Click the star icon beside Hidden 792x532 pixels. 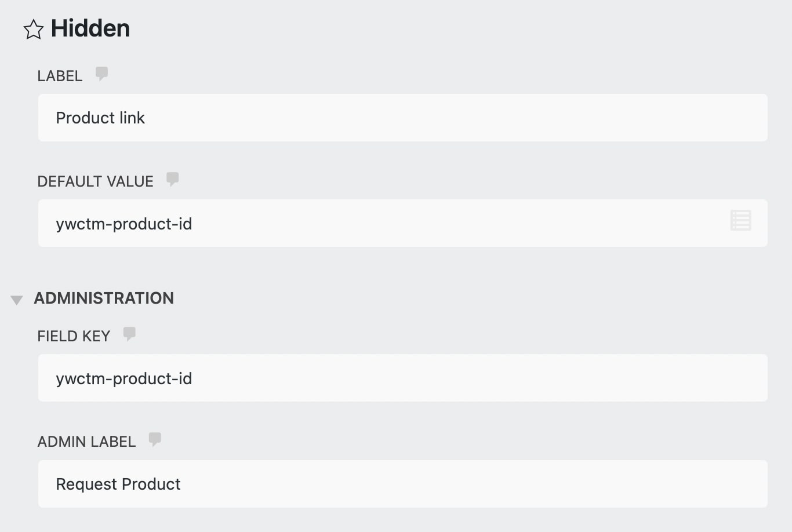tap(34, 29)
